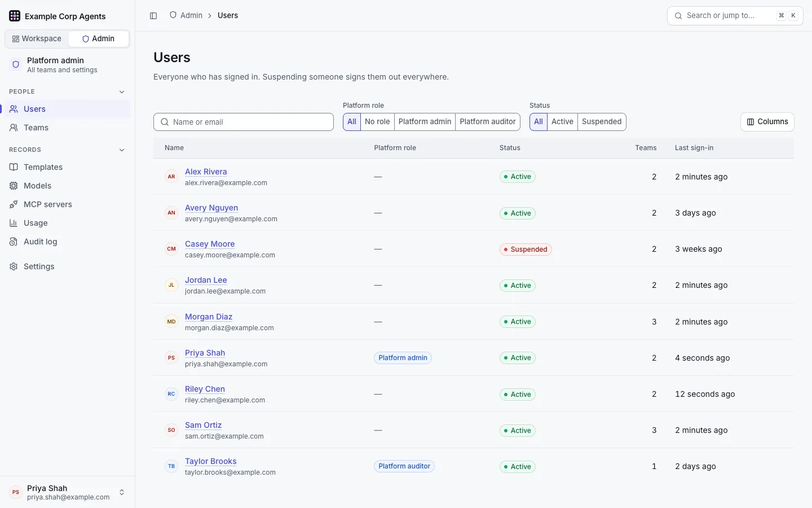The width and height of the screenshot is (812, 508).
Task: Filter Platform role by No role
Action: click(377, 122)
